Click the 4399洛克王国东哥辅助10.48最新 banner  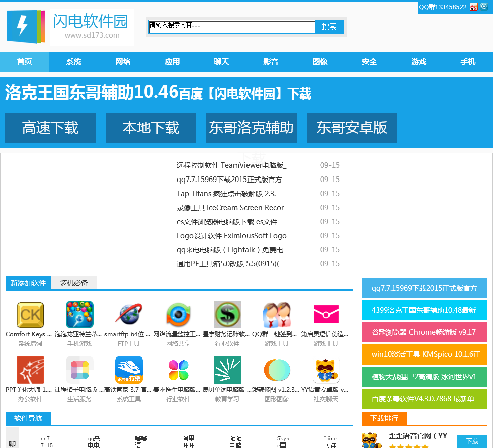425,310
